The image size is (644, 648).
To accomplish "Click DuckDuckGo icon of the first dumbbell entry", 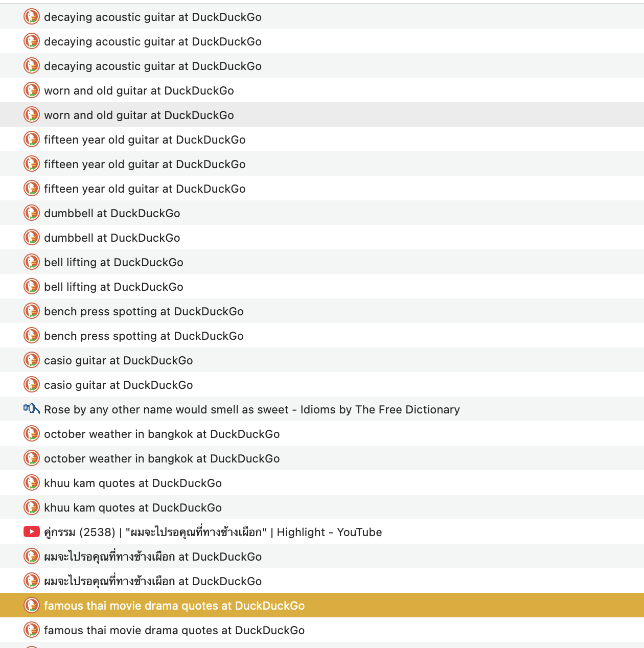I will (32, 213).
